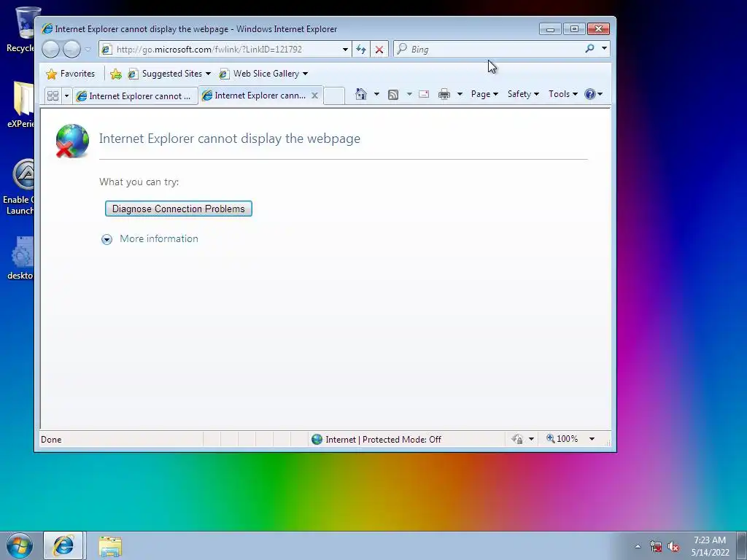Maximize the Internet Explorer window
This screenshot has height=560, width=747.
click(x=575, y=29)
